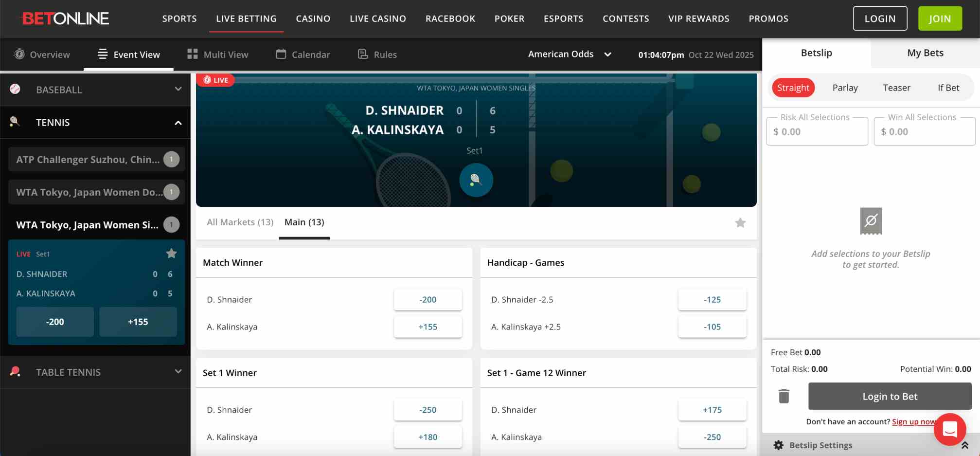This screenshot has width=980, height=456.
Task: Open Betslip Settings gear
Action: pyautogui.click(x=778, y=445)
